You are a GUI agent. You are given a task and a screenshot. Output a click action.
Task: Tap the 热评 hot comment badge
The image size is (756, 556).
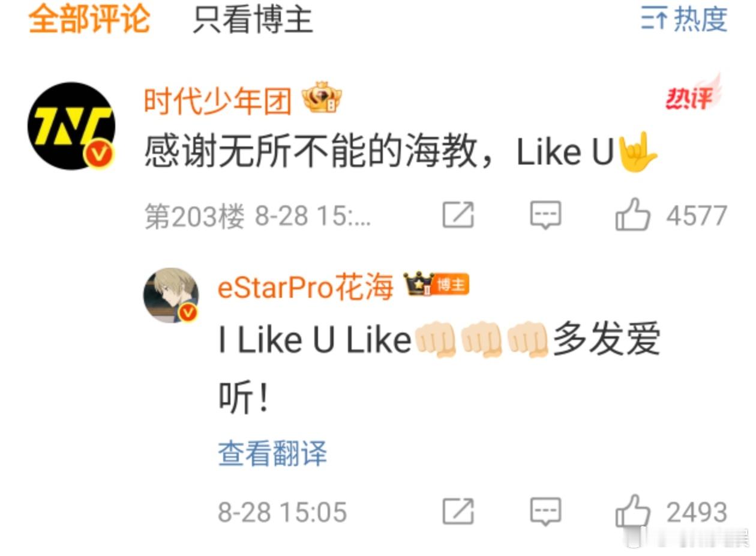coord(694,94)
